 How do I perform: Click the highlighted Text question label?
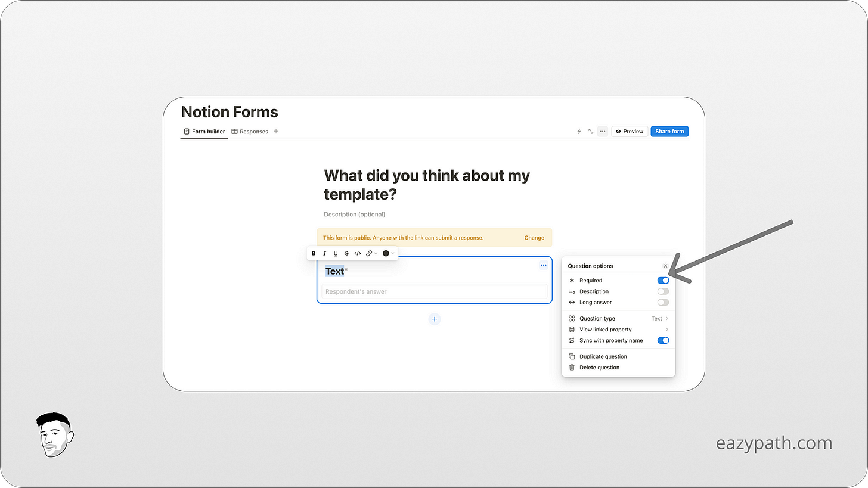[x=334, y=271]
